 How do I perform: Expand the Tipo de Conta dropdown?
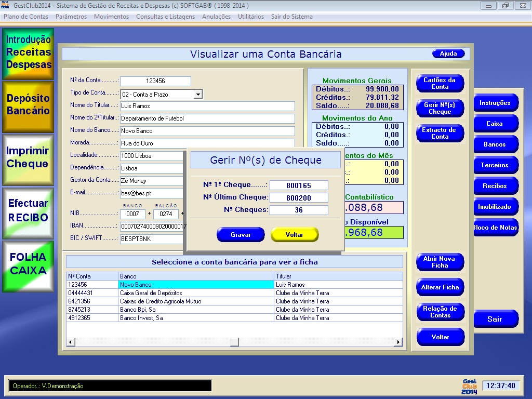(x=197, y=95)
